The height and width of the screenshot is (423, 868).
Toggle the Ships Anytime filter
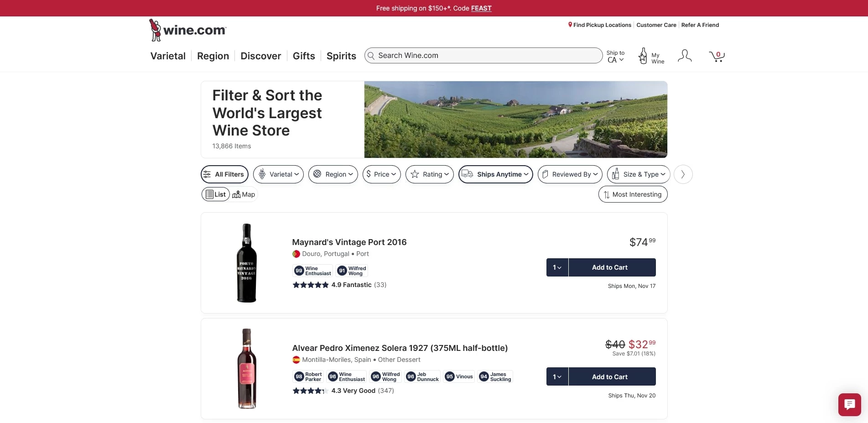click(x=495, y=174)
